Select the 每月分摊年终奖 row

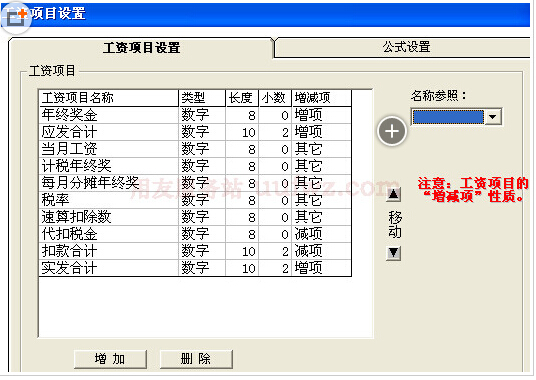coord(195,183)
